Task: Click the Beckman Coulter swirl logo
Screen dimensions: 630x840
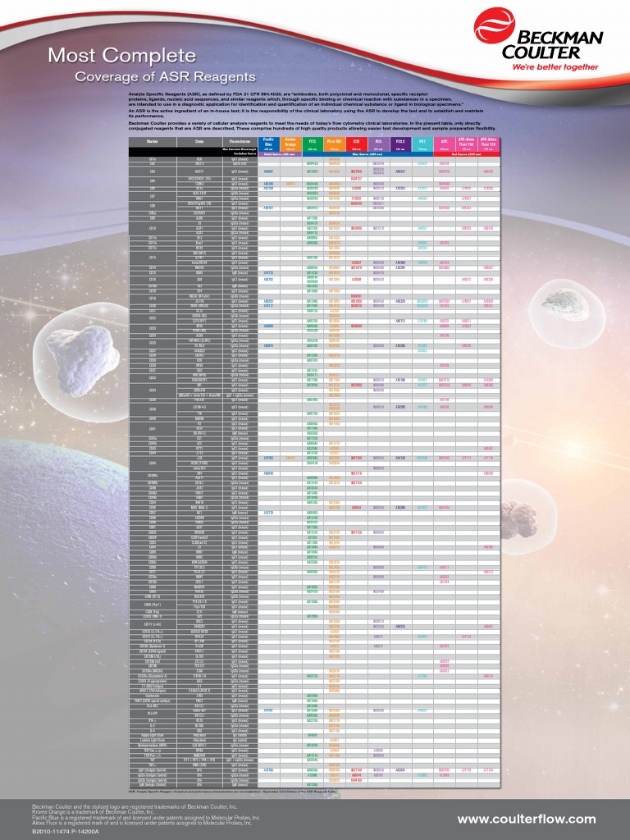Action: click(494, 25)
